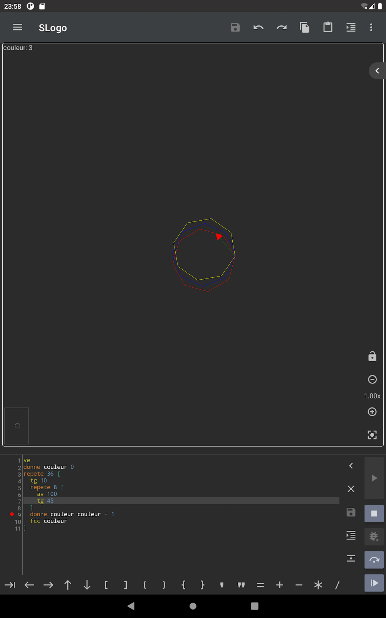Viewport: 386px width, 618px height.
Task: Copy code with the copy icon
Action: point(304,27)
